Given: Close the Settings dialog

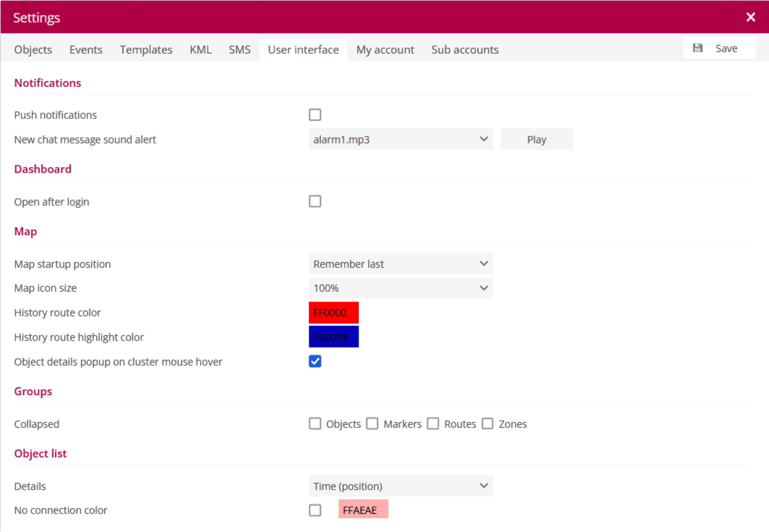Looking at the screenshot, I should click(x=751, y=17).
